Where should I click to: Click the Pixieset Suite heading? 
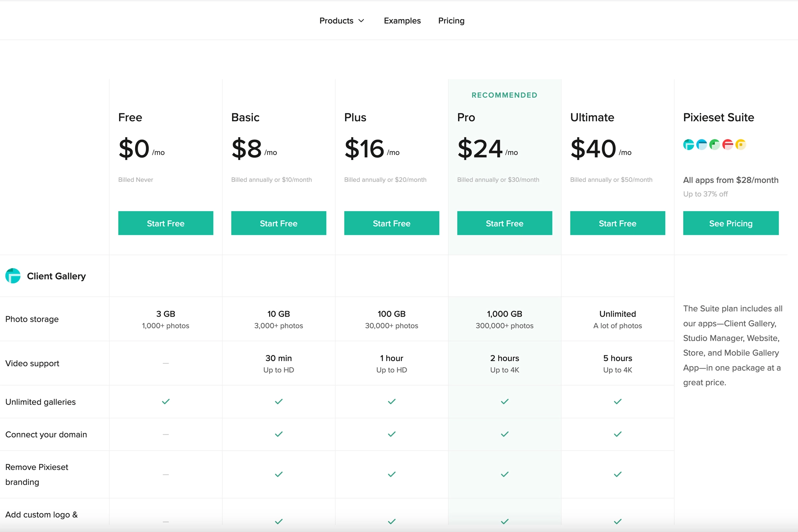[x=719, y=117]
